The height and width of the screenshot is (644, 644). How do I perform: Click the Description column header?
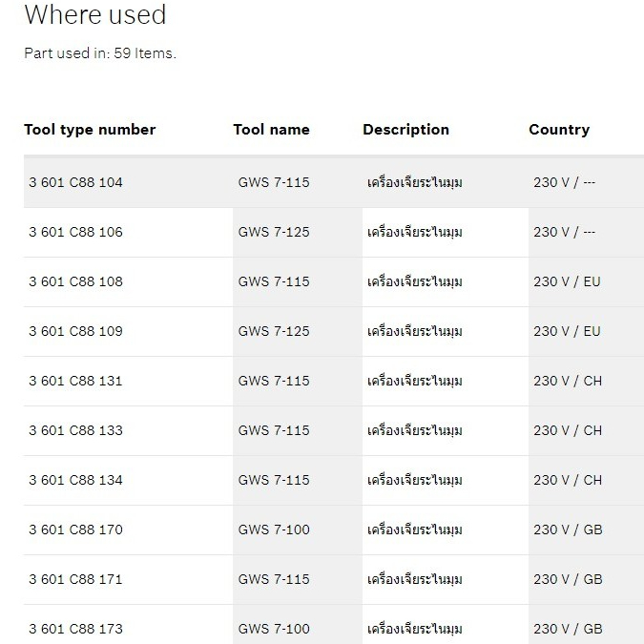[405, 130]
